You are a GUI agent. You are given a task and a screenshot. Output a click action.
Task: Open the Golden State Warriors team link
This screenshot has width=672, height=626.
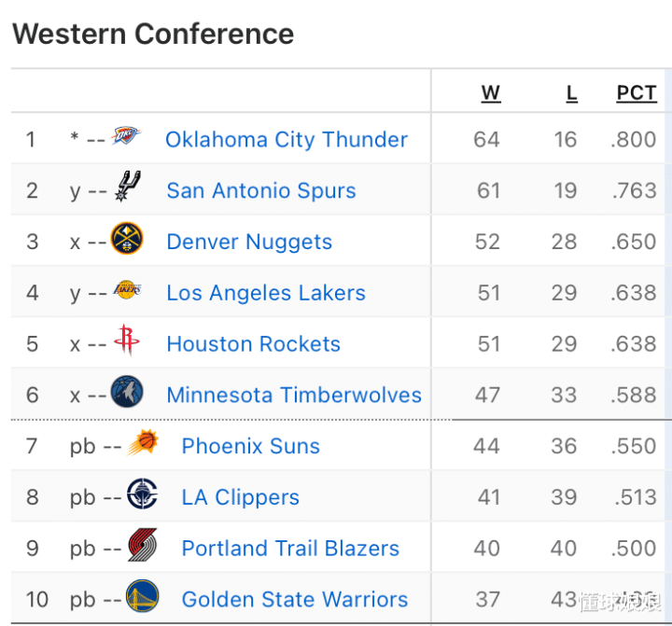click(x=295, y=599)
